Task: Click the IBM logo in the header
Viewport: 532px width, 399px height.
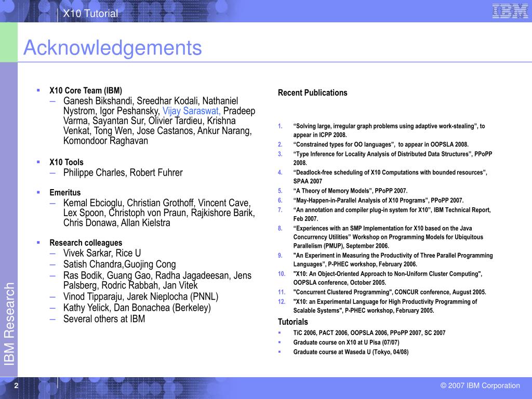Action: [510, 11]
